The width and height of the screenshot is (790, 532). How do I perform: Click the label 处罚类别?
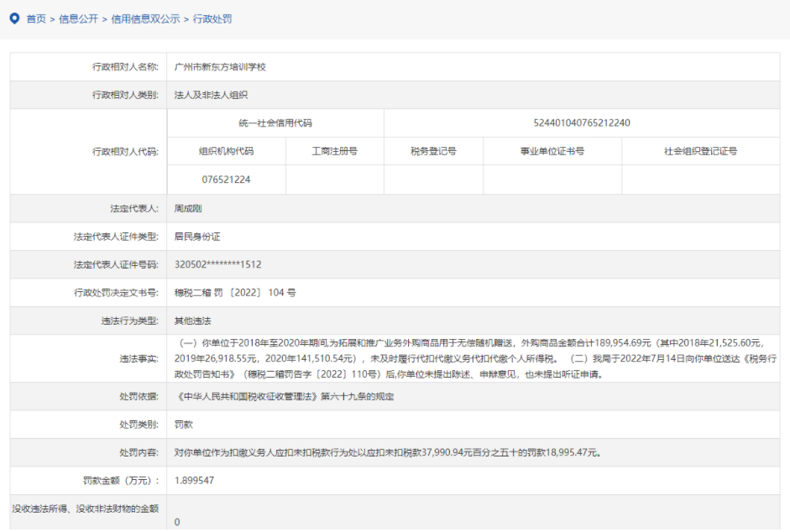click(139, 425)
